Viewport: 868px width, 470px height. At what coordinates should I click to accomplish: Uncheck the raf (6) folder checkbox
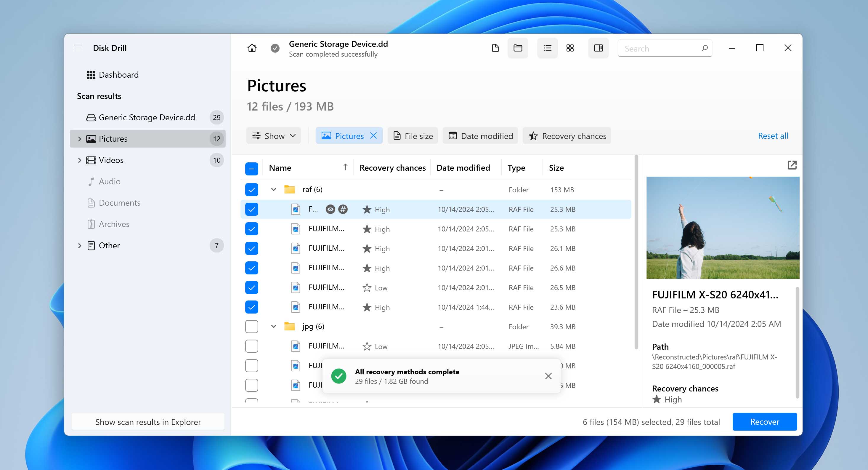pyautogui.click(x=251, y=189)
